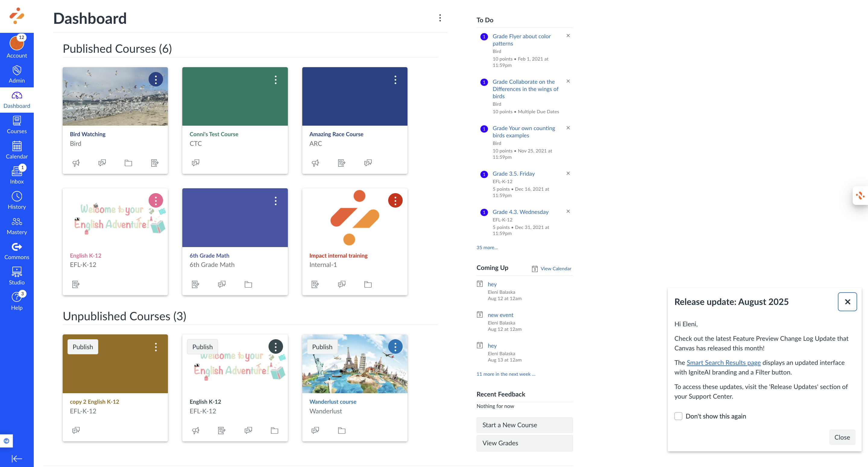Check the "Don't show this again" checkbox
The width and height of the screenshot is (868, 467).
click(678, 416)
